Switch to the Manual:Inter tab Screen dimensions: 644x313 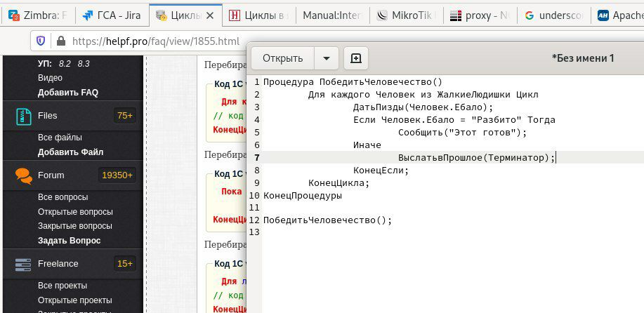tap(332, 15)
